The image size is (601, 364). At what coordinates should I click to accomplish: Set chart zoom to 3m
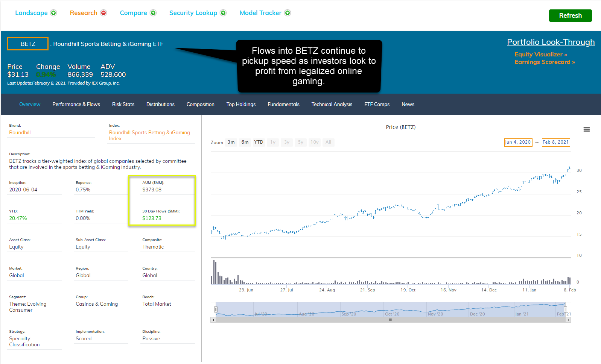231,142
